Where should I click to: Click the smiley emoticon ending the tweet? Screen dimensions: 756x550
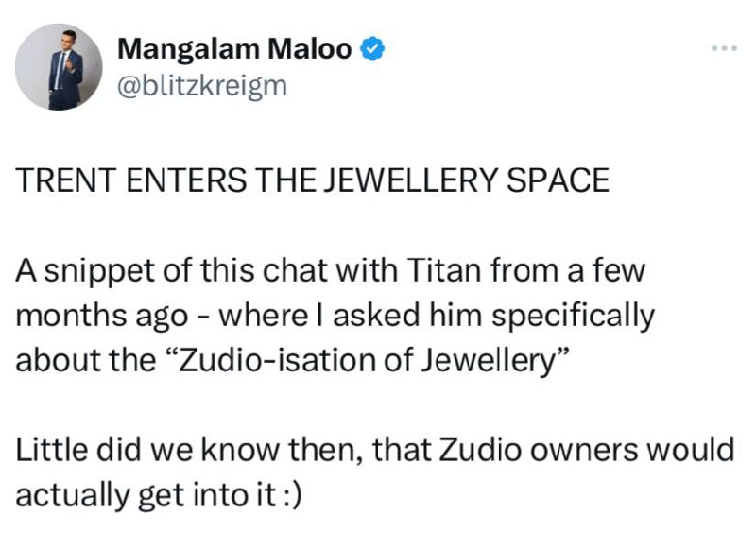point(292,495)
